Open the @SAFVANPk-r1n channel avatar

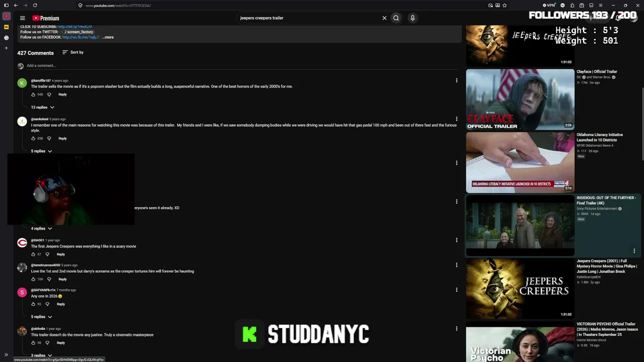pyautogui.click(x=22, y=293)
